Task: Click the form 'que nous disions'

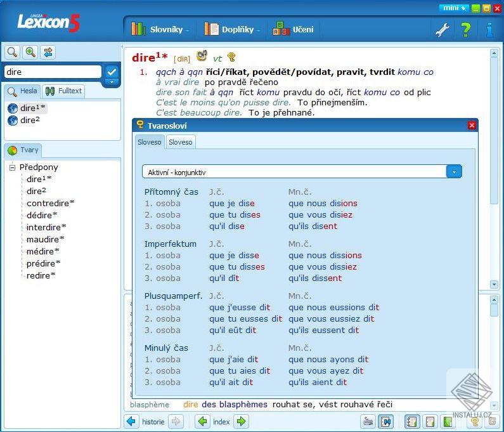Action: pyautogui.click(x=323, y=204)
